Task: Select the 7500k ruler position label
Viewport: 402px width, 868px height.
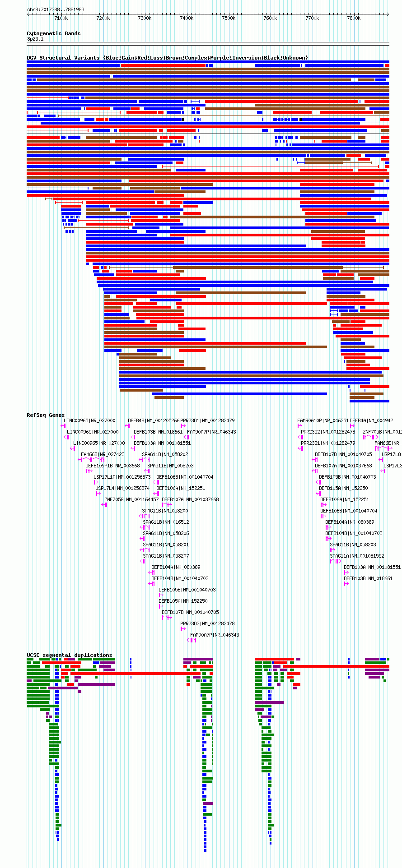Action: pos(229,18)
